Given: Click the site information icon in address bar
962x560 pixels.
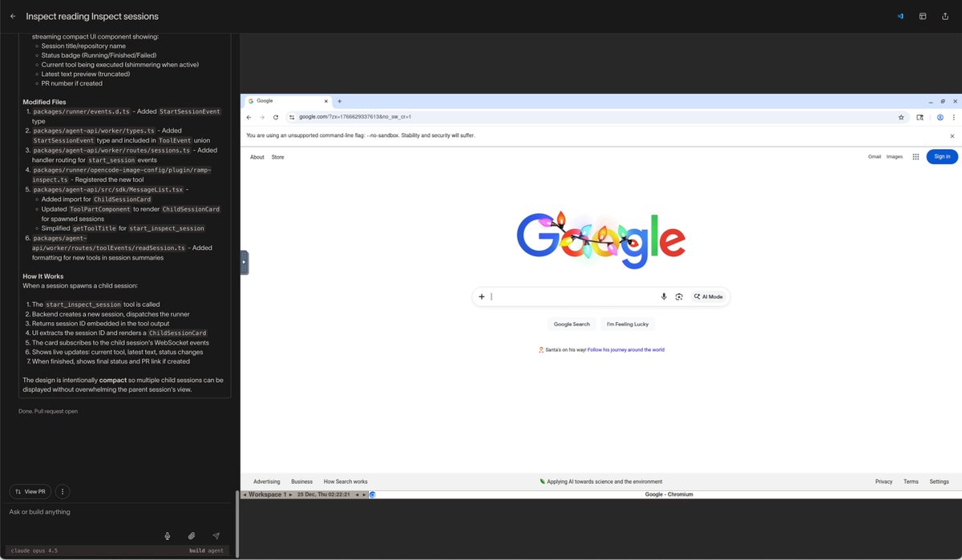Looking at the screenshot, I should tap(292, 117).
